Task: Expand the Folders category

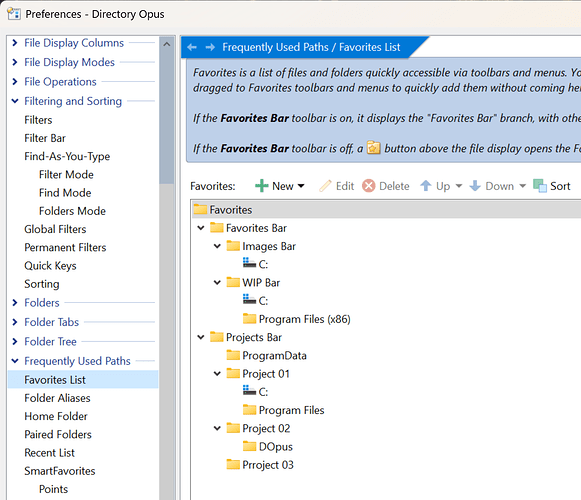Action: (15, 302)
